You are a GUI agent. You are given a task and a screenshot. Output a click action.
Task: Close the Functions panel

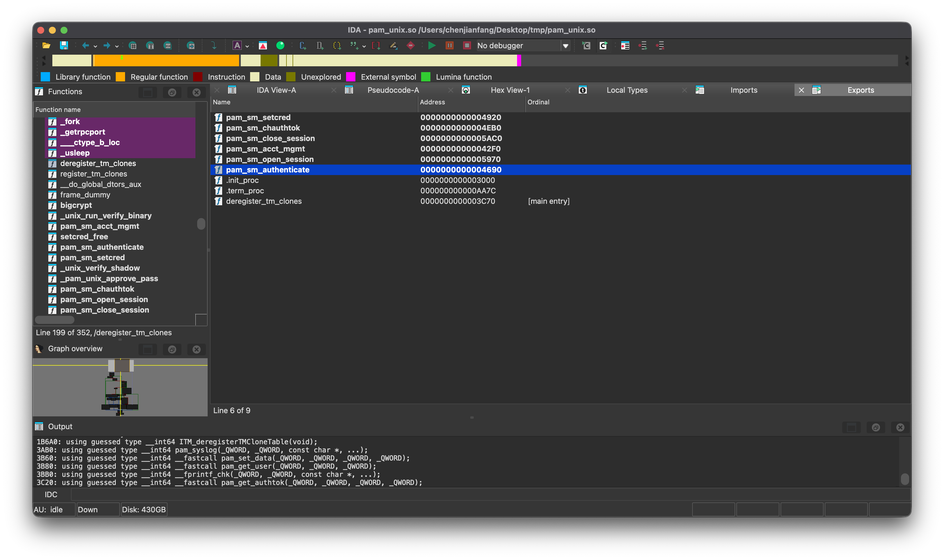pyautogui.click(x=197, y=92)
